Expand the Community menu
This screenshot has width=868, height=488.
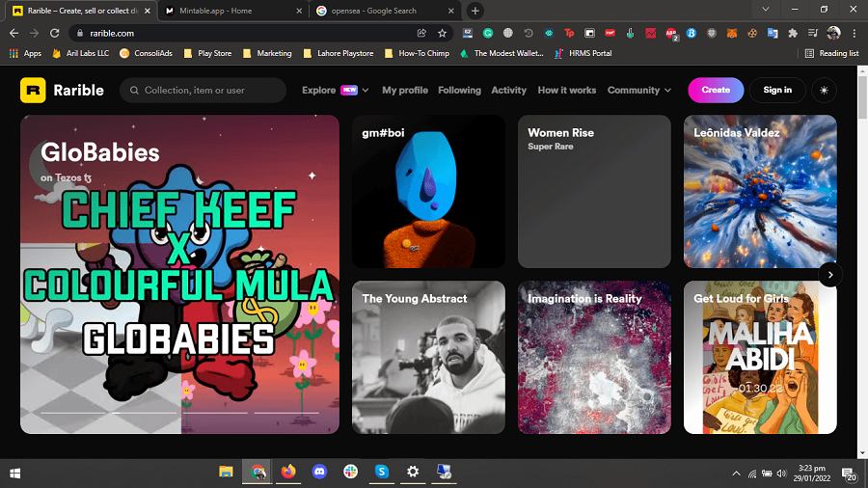638,91
